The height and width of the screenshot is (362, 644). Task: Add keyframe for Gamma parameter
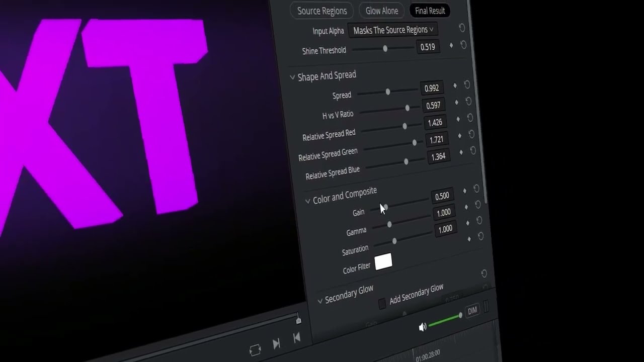click(x=466, y=207)
